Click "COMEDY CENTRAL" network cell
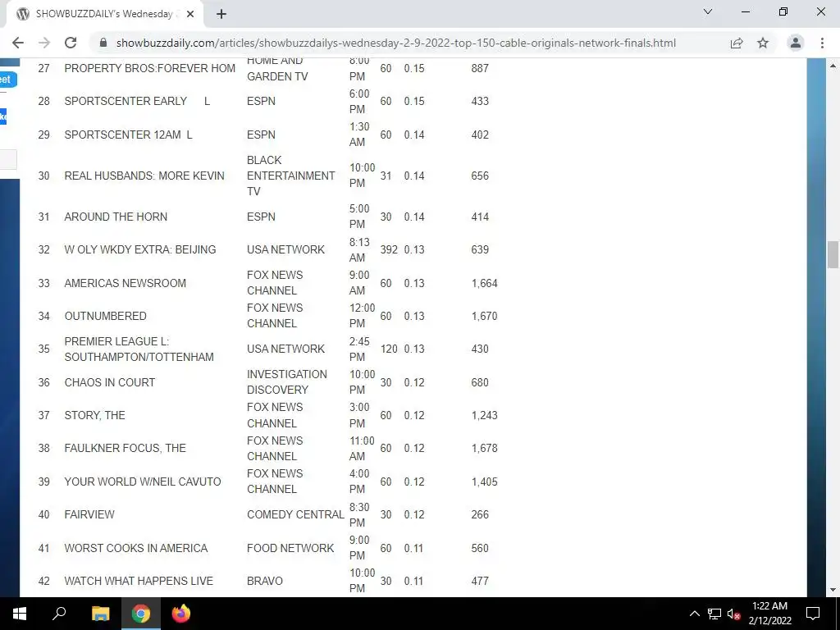Screen dimensions: 840x630 pyautogui.click(x=295, y=514)
